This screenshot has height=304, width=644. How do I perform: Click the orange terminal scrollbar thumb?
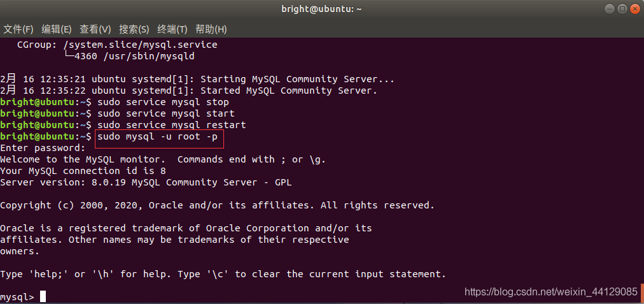coord(642,294)
